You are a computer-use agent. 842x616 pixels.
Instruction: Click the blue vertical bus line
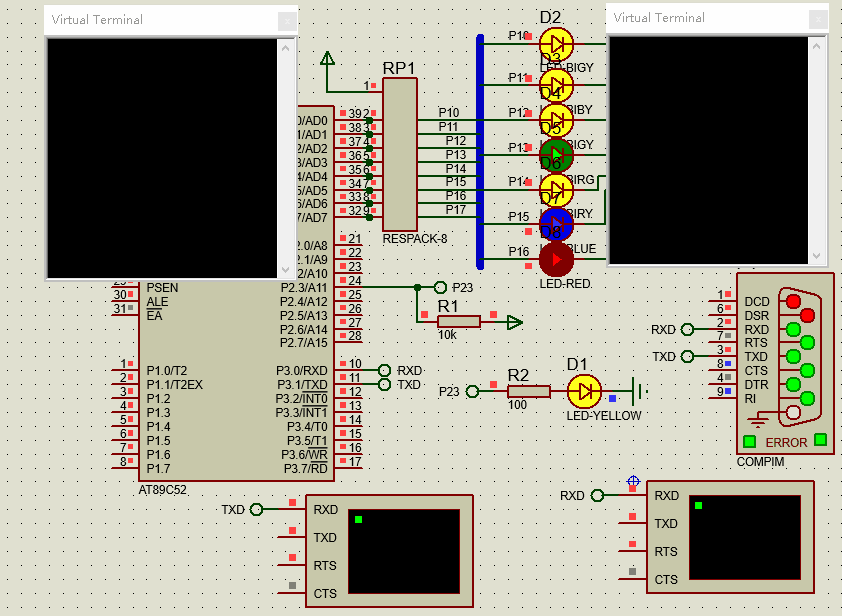click(x=480, y=150)
